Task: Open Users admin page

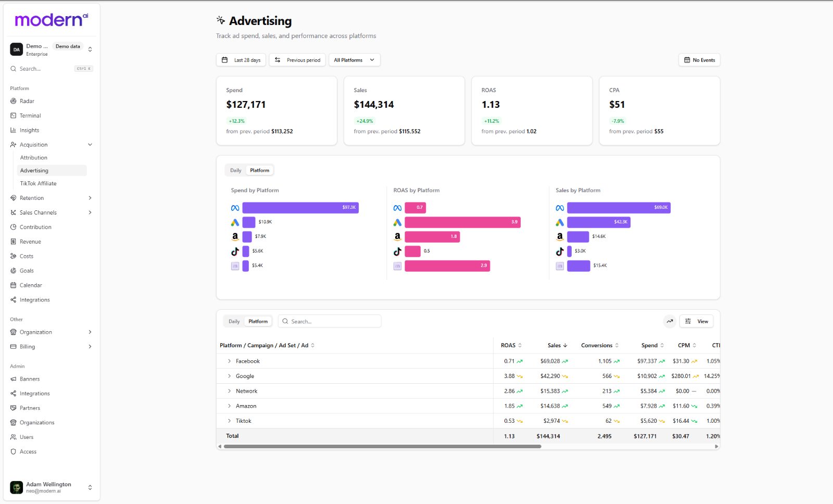Action: point(27,437)
